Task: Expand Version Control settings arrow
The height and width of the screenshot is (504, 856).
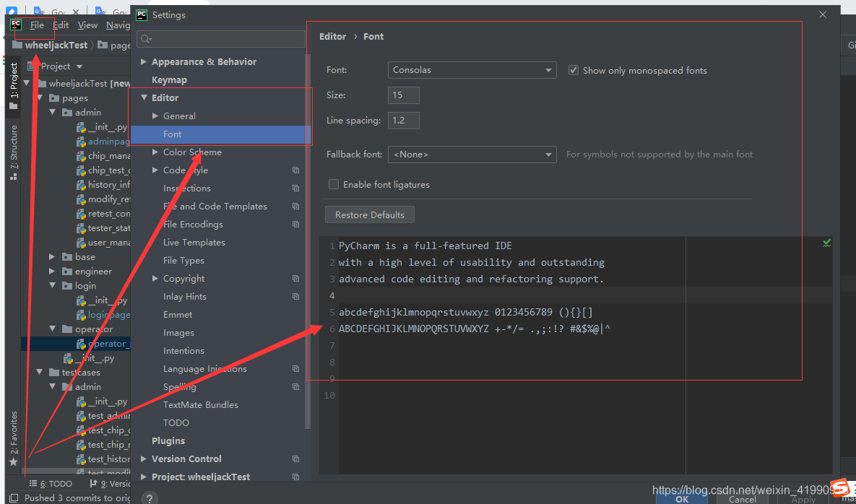Action: [x=144, y=459]
